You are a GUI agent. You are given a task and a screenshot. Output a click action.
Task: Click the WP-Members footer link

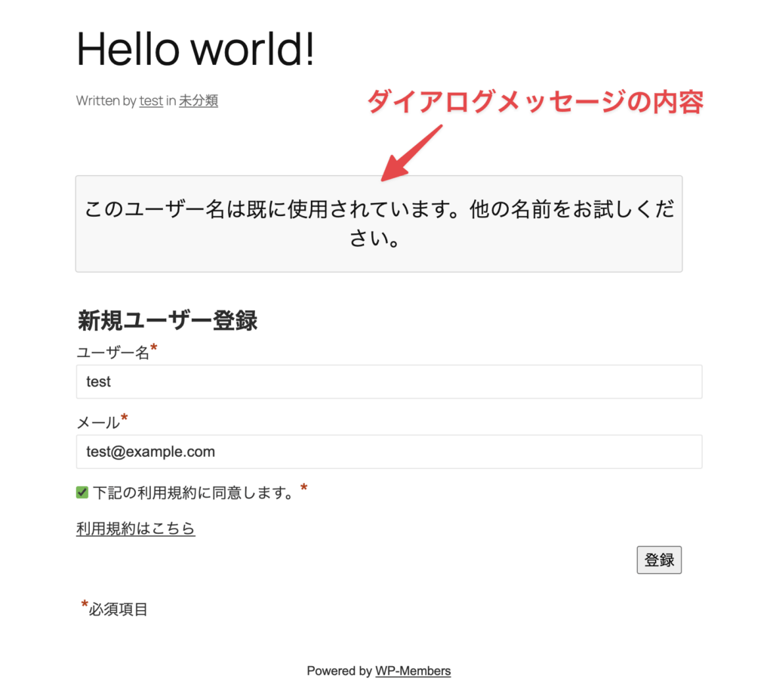point(413,671)
